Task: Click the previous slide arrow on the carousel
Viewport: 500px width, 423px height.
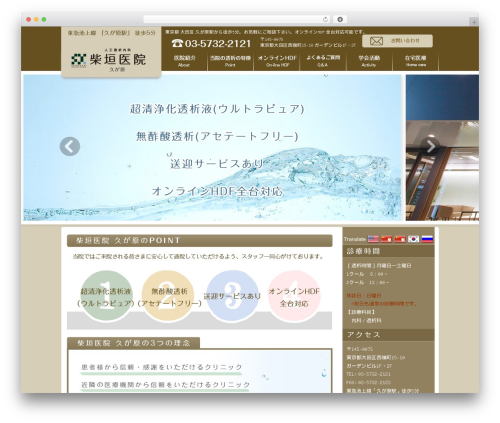Action: 70,146
